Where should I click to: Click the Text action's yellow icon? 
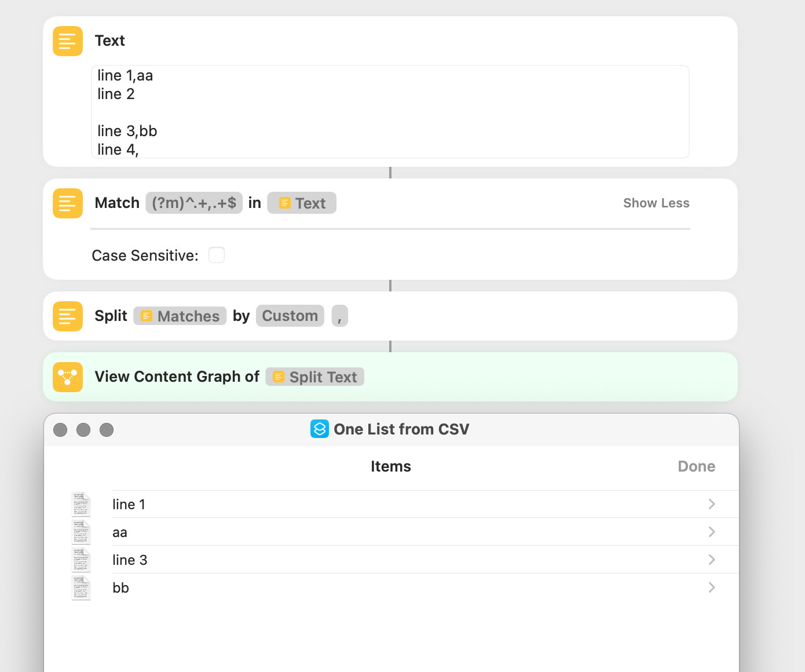point(68,41)
